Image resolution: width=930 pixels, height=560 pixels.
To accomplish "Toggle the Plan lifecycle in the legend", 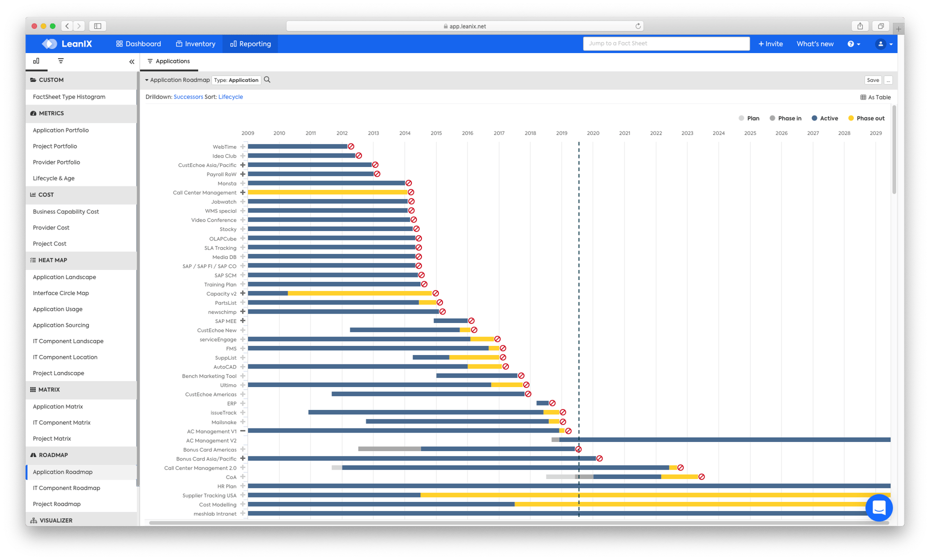I will [742, 118].
